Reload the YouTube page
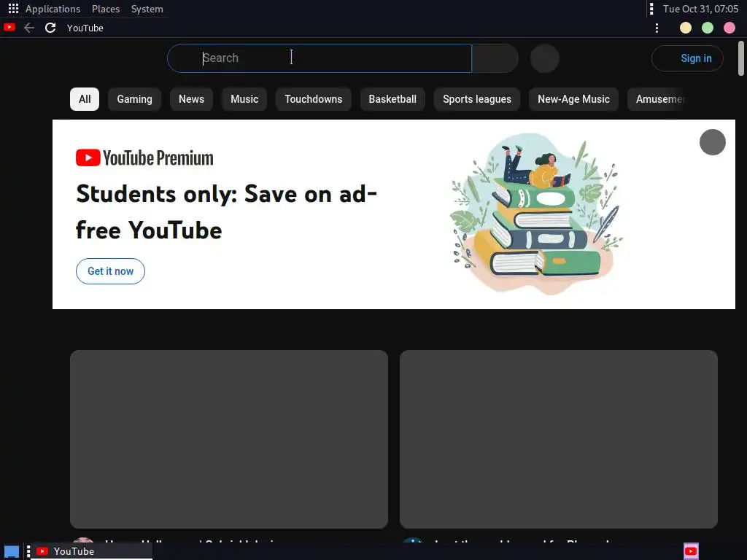The height and width of the screenshot is (560, 747). coord(50,28)
